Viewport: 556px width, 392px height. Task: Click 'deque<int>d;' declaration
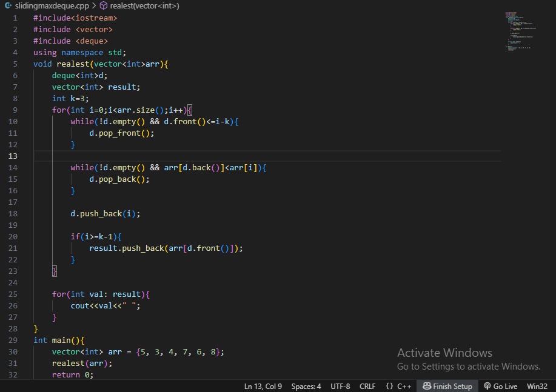click(80, 76)
